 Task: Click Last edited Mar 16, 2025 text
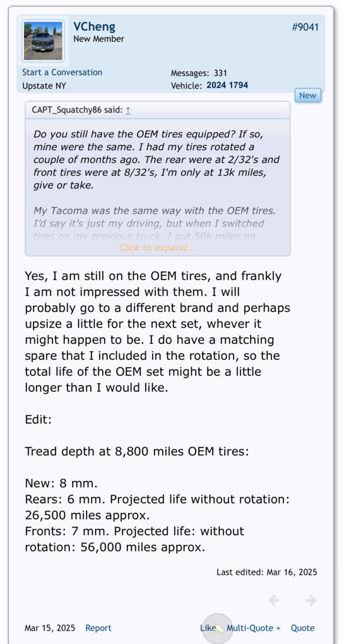[267, 572]
